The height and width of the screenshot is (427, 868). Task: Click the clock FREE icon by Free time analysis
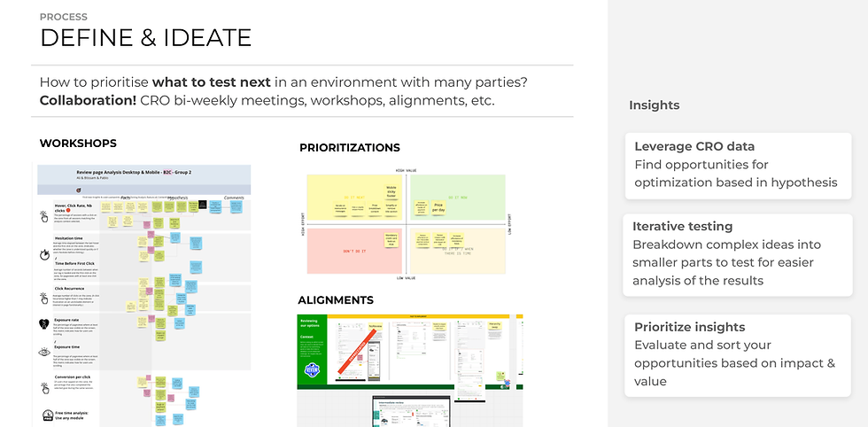47,415
